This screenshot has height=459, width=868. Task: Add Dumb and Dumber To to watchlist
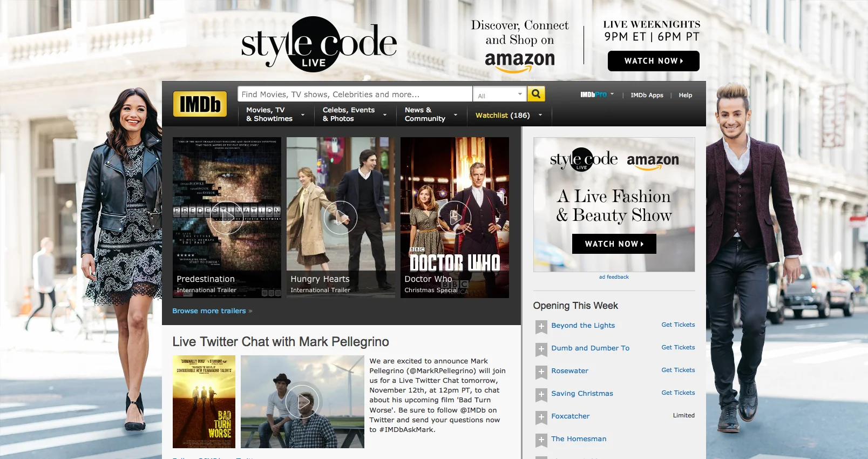click(541, 349)
